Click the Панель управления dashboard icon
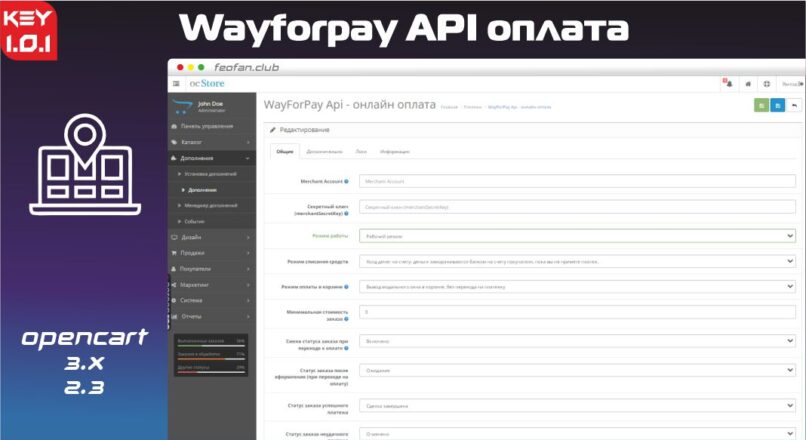806x440 pixels. 174,126
